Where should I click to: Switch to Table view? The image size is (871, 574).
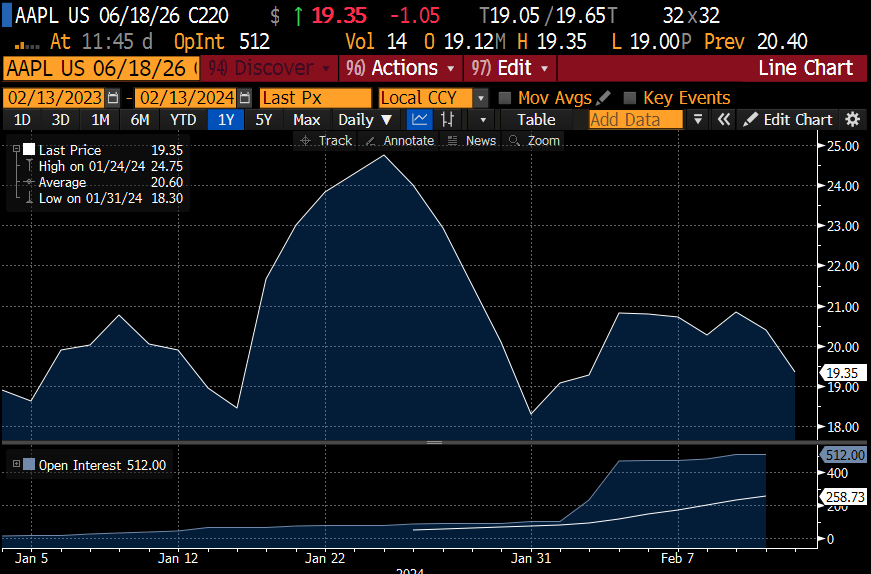tap(536, 119)
